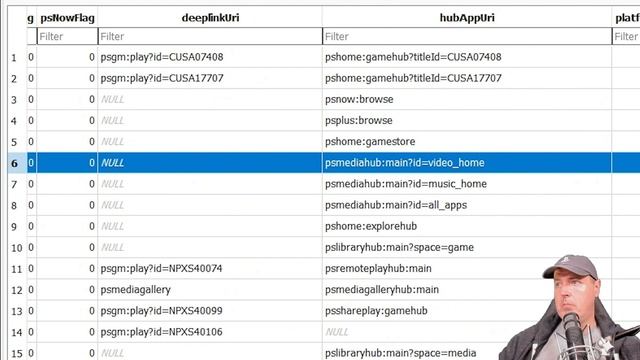
Task: Select psNowFlag value in row 8
Action: (x=67, y=205)
